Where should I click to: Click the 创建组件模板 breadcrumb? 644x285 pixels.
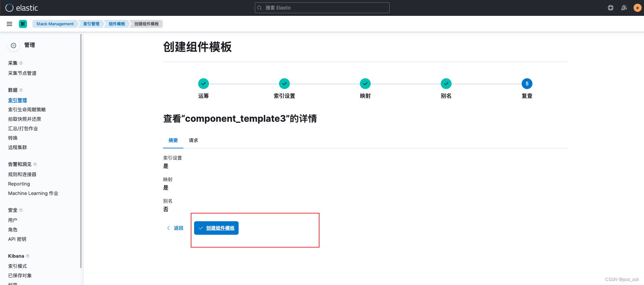pyautogui.click(x=147, y=24)
